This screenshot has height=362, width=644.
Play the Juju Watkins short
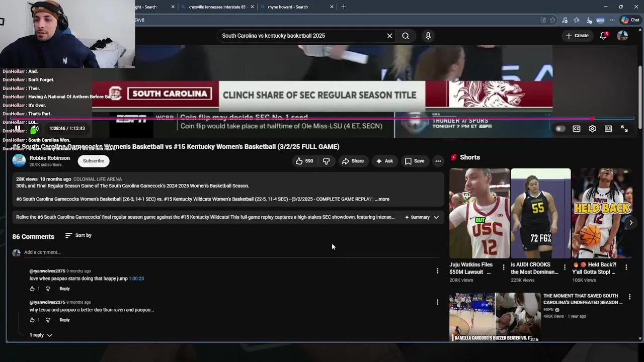point(479,213)
